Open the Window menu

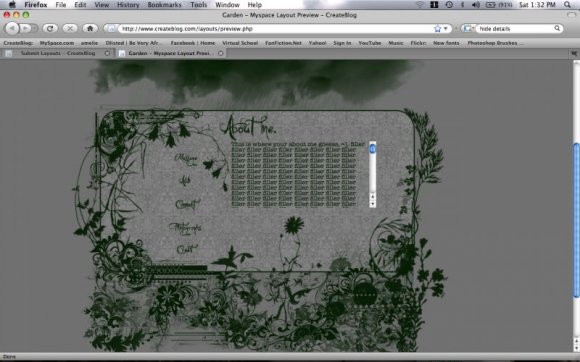pyautogui.click(x=227, y=5)
